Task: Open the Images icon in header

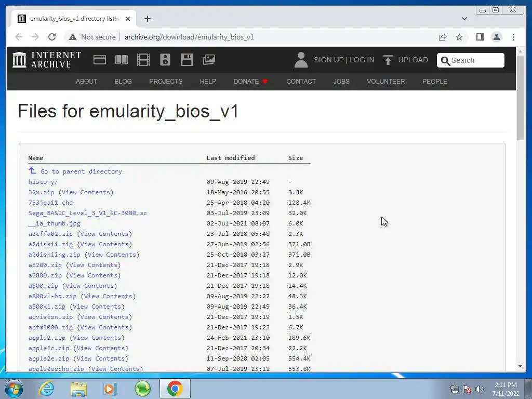Action: pyautogui.click(x=209, y=60)
